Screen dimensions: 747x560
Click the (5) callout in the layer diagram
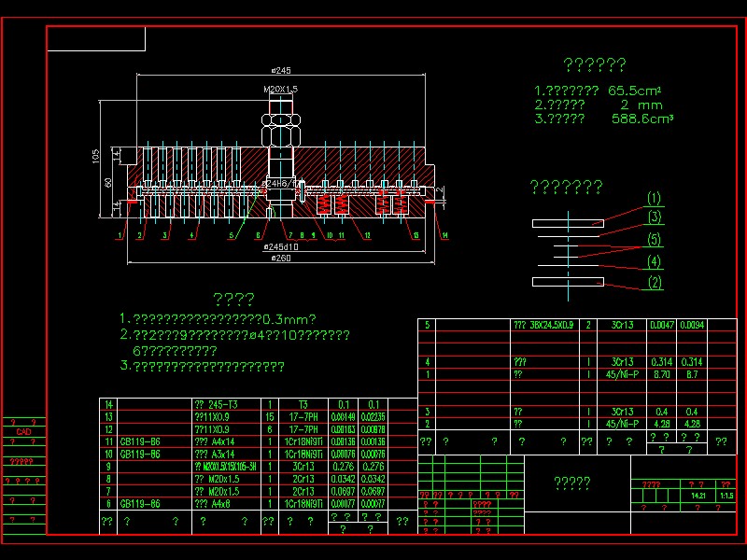[654, 240]
